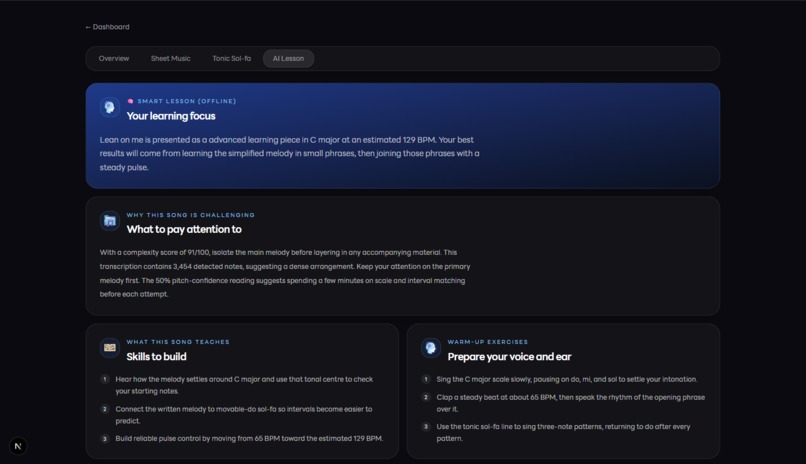
Task: Click 'Sing the C major scale slowly' item
Action: (x=567, y=379)
